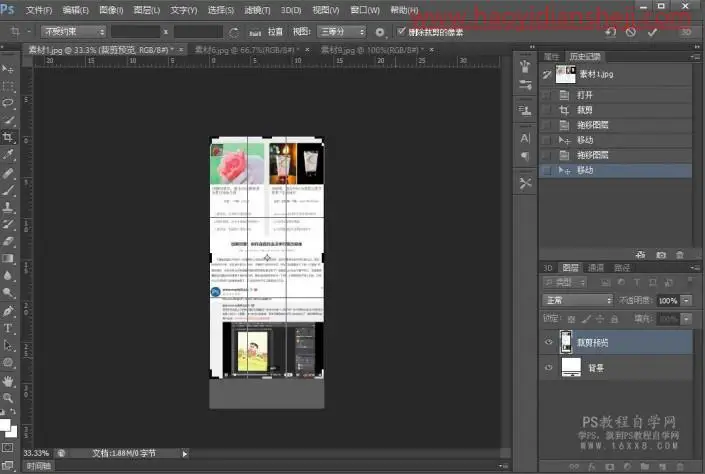The image size is (705, 474).
Task: Click the crop width input field
Action: point(135,31)
